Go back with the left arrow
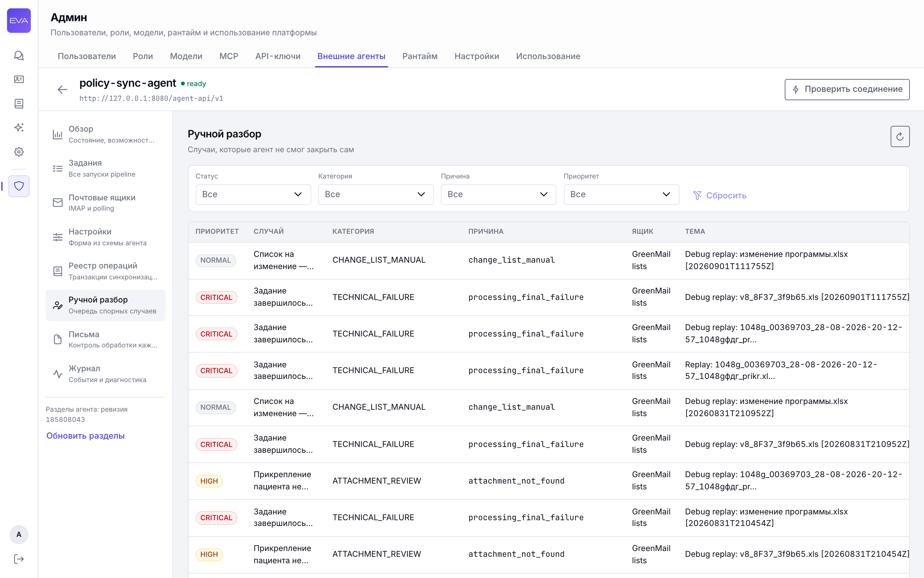This screenshot has height=578, width=924. [62, 90]
